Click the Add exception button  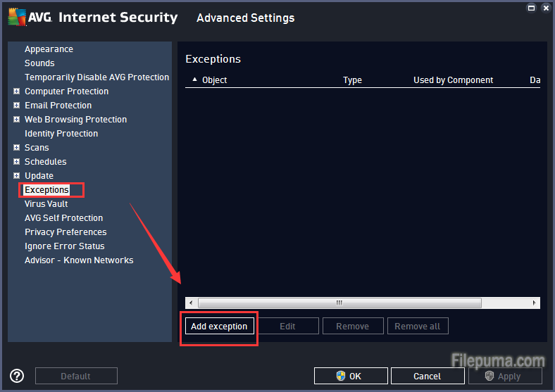[219, 327]
